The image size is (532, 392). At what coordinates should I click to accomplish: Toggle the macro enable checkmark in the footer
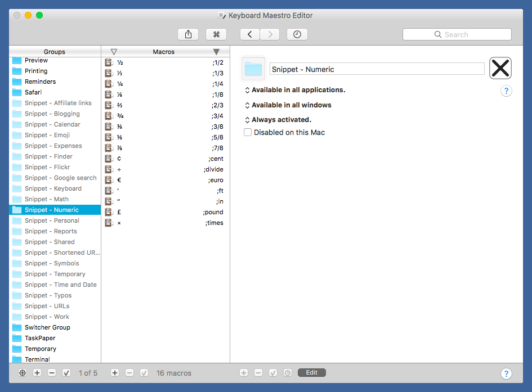144,373
